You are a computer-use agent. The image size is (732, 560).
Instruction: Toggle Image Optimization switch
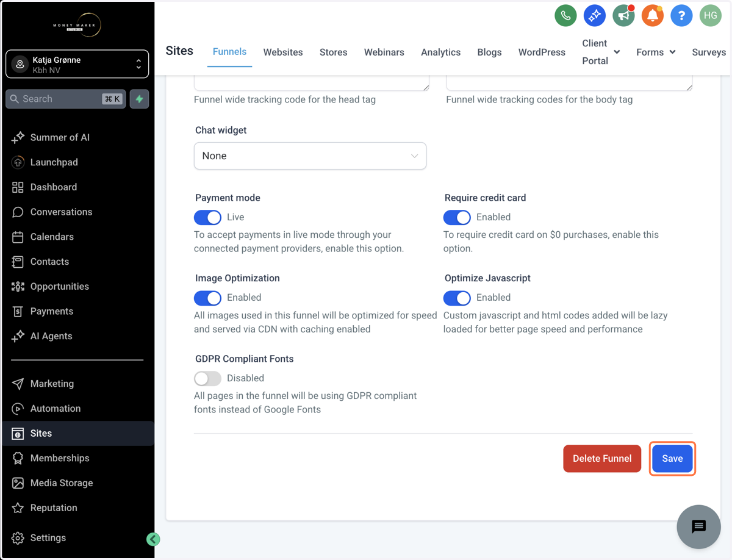tap(207, 298)
